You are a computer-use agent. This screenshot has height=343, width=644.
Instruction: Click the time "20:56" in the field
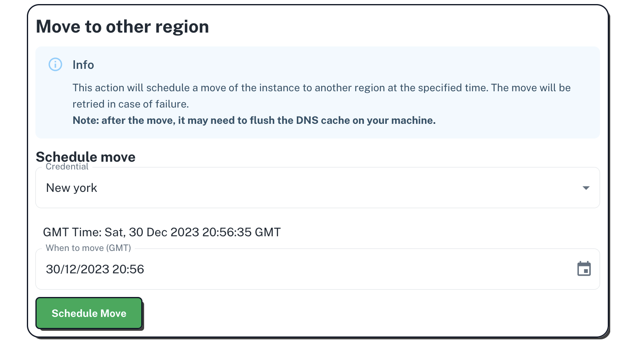(x=128, y=269)
